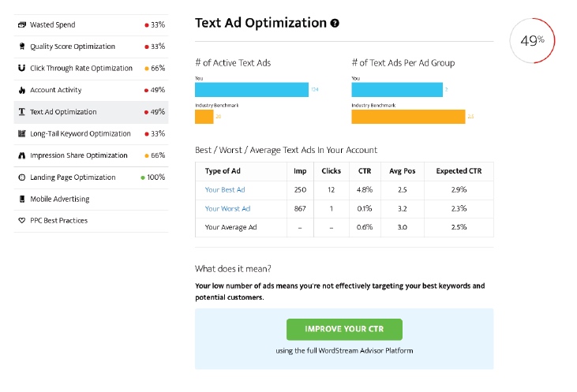Click the Impression Share binoculars icon
The width and height of the screenshot is (577, 392).
(x=22, y=155)
